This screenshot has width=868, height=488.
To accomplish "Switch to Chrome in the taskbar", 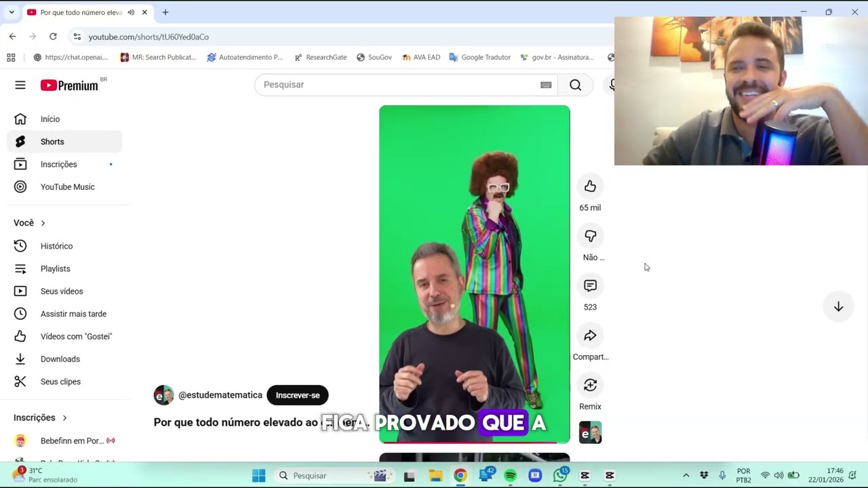I will [460, 476].
